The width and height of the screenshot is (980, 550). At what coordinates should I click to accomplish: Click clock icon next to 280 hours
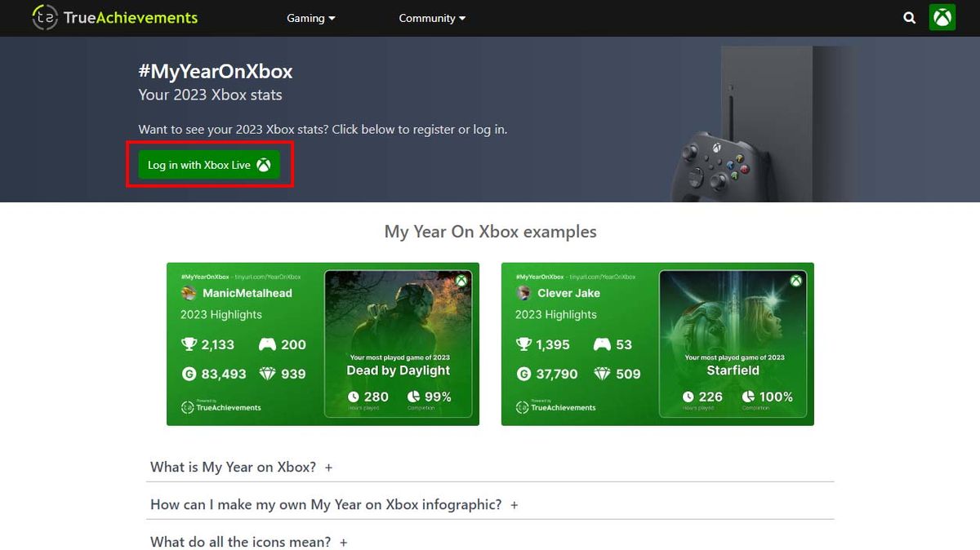[x=354, y=397]
